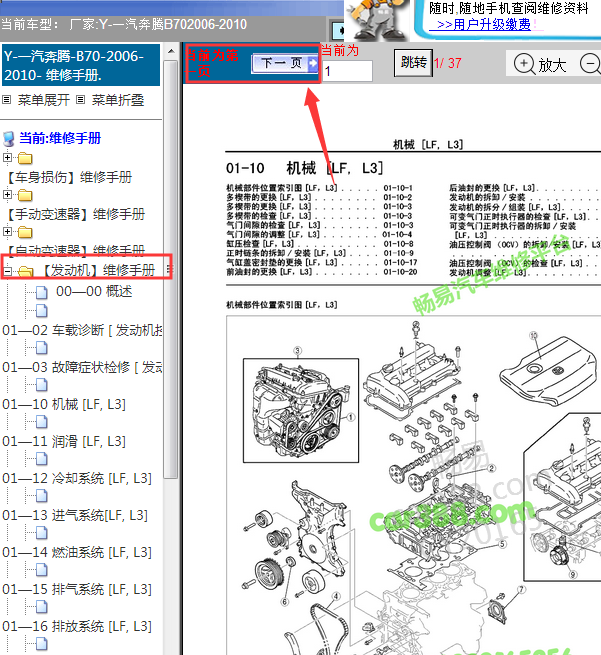Click the document icon above 01—12 冷却系统

coord(41,459)
